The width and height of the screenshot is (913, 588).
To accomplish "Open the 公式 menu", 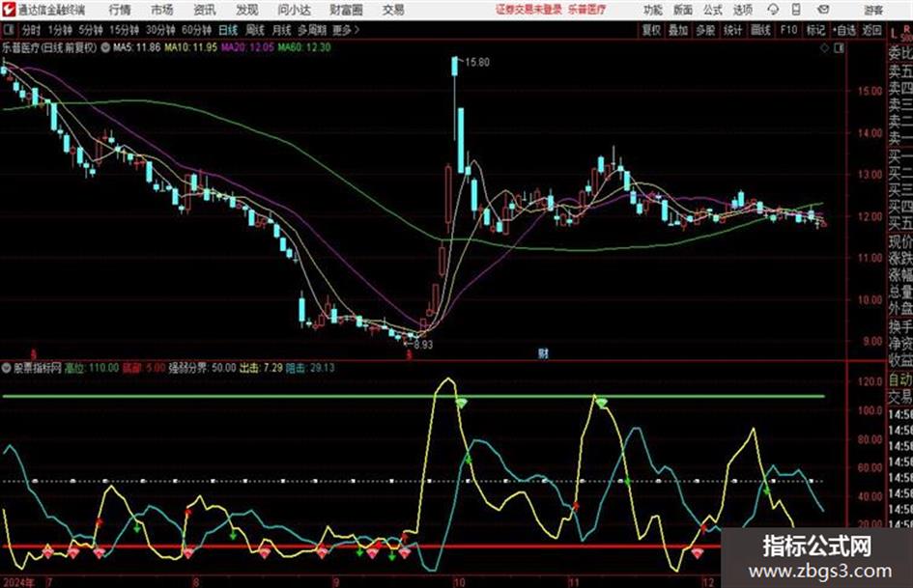I will tap(712, 10).
